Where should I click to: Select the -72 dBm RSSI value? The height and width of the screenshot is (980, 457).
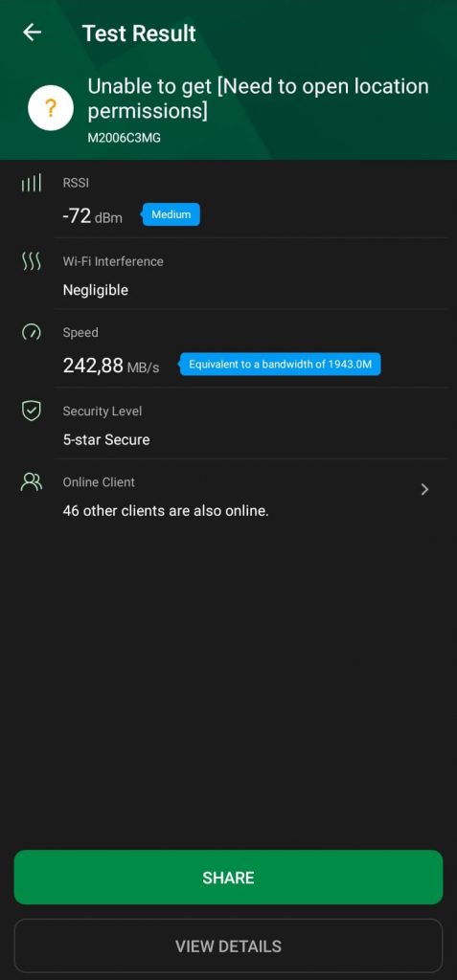pyautogui.click(x=93, y=216)
